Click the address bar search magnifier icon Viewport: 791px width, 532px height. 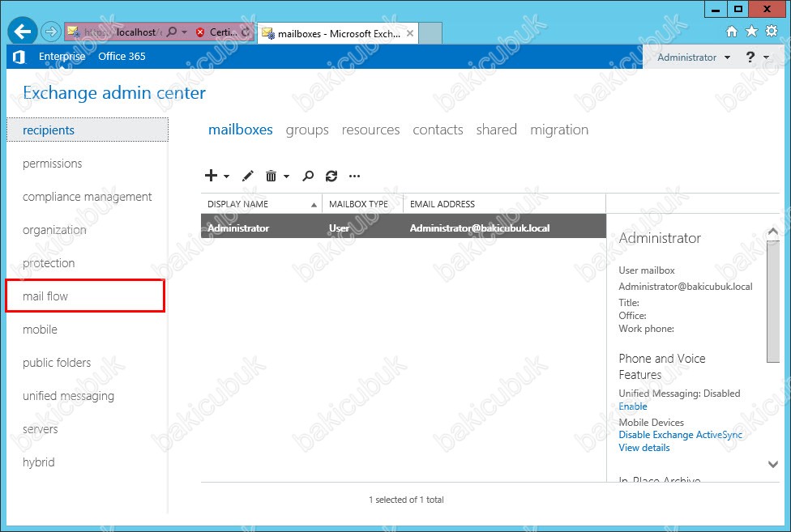(172, 32)
